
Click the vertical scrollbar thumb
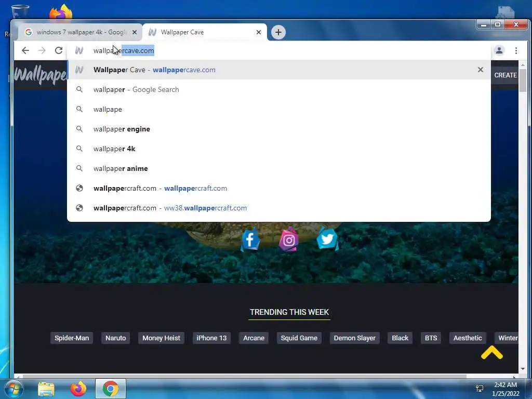523,81
